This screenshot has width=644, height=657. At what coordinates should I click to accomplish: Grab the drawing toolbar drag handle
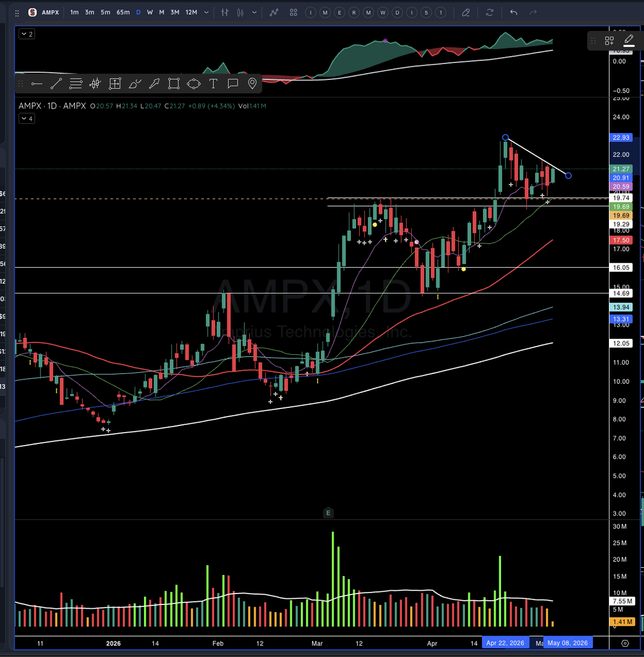tap(21, 84)
